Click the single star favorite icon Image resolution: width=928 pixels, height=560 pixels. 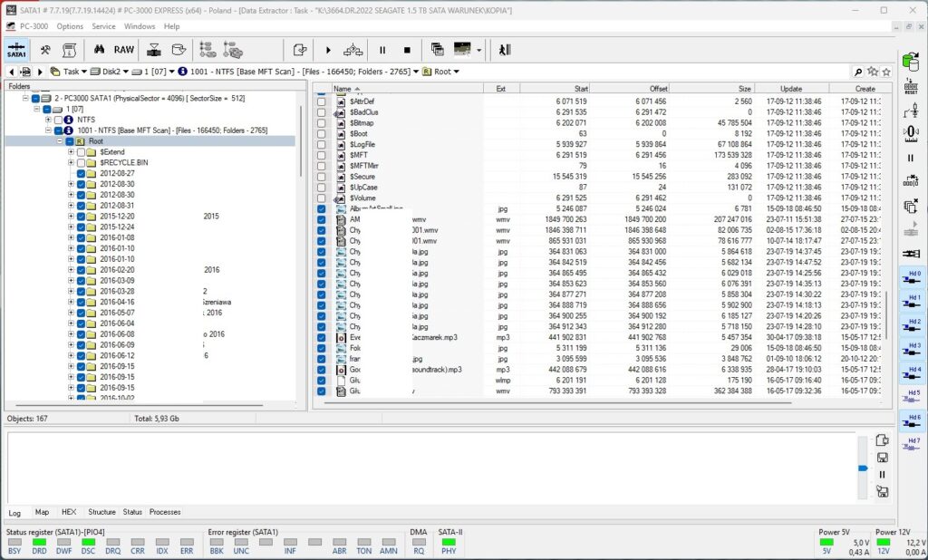(x=886, y=72)
